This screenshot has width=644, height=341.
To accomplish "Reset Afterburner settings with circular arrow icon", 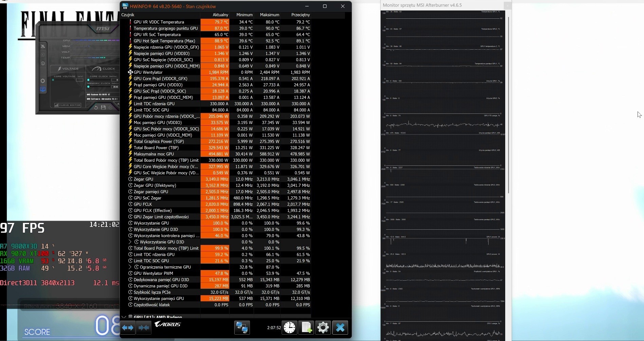I will click(96, 108).
